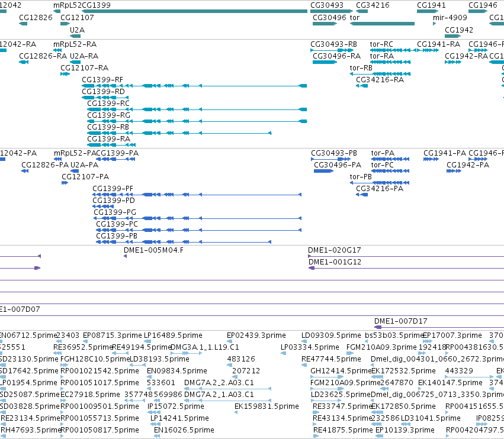Viewport: 504px width, 439px height.
Task: Click the U2A gene label
Action: [78, 30]
